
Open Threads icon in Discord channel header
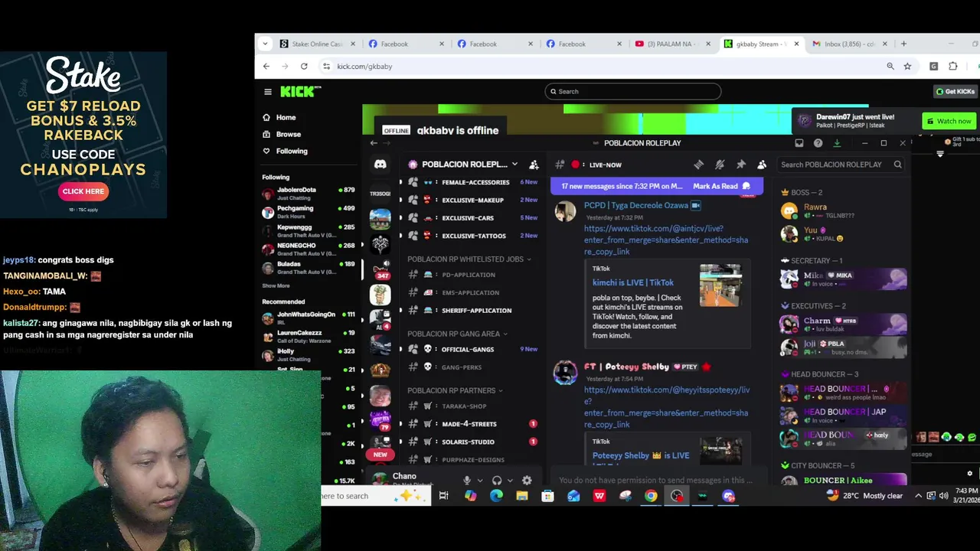click(698, 165)
